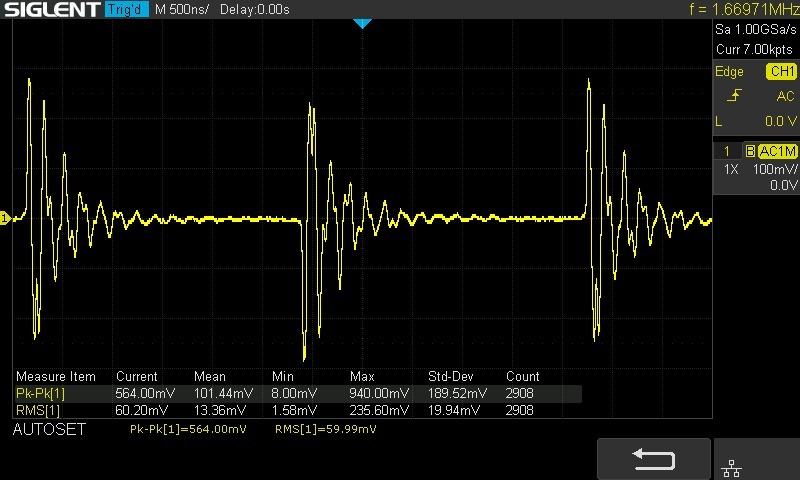The image size is (800, 480).
Task: Click the channel 1 ground level marker
Action: tap(5, 218)
